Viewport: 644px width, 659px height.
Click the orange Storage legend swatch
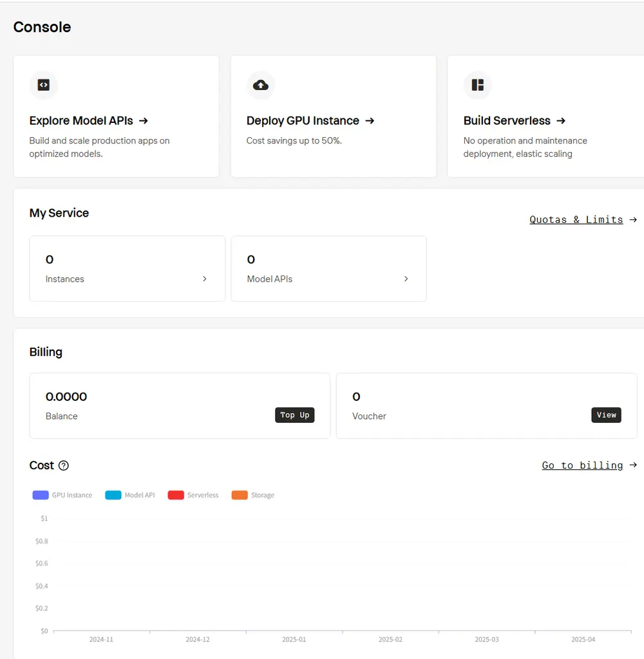(x=240, y=496)
